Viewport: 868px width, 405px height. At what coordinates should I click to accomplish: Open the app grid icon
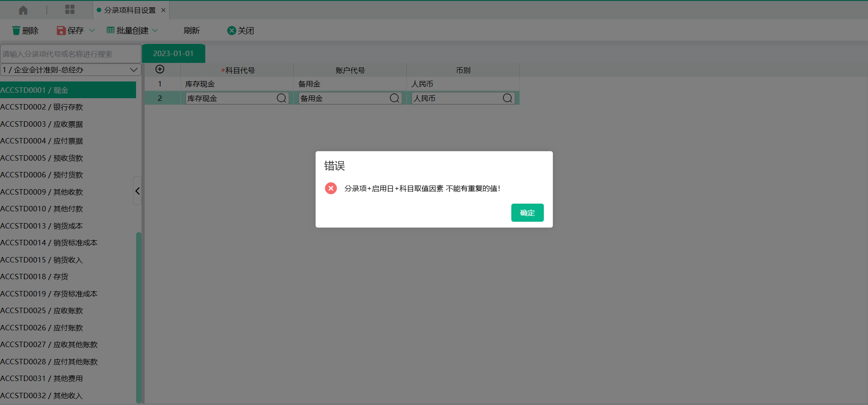(x=70, y=10)
